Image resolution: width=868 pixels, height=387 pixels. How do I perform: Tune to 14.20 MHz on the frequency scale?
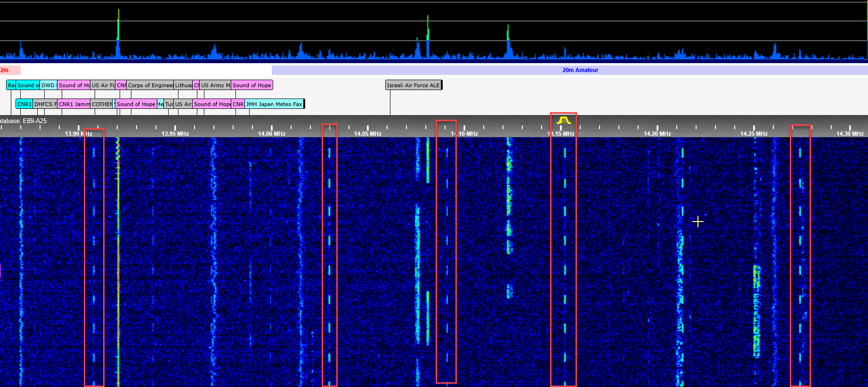(657, 134)
